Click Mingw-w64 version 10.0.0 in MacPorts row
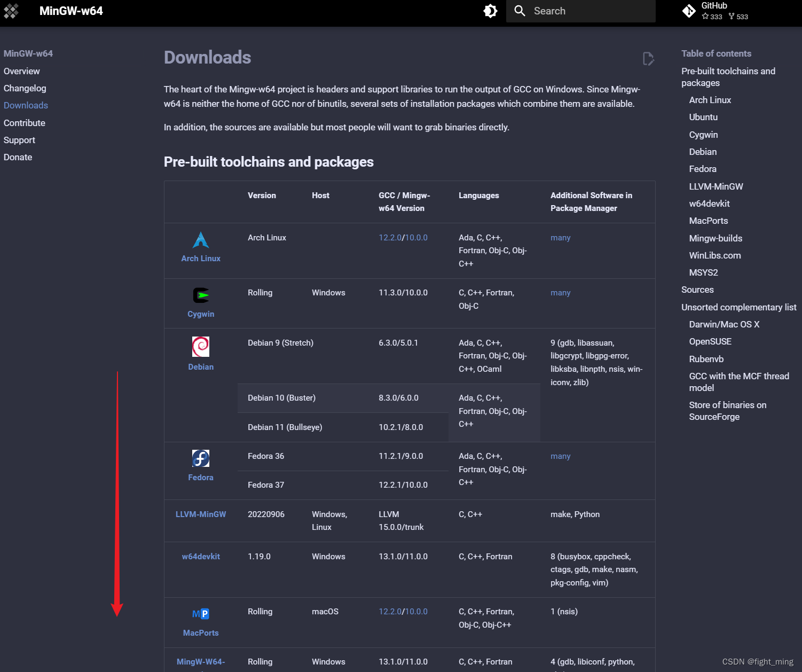Viewport: 802px width, 672px height. (x=416, y=612)
